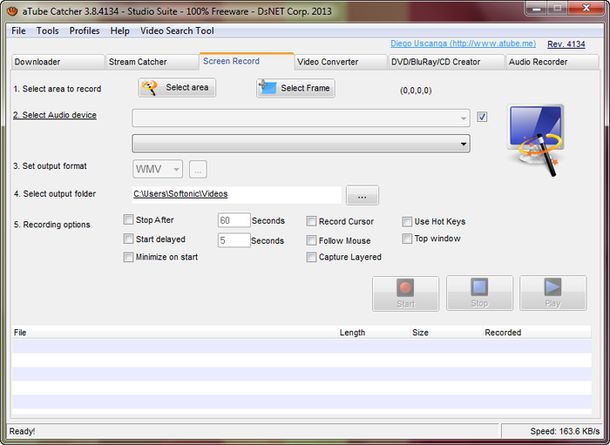Click the Select Frame icon button
The width and height of the screenshot is (610, 445).
tap(295, 88)
